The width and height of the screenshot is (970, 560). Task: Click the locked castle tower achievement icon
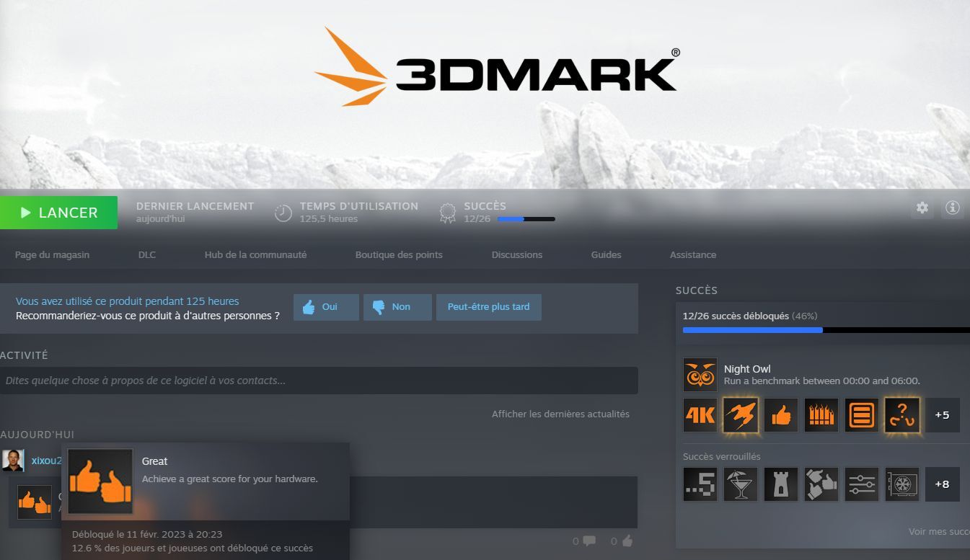coord(781,484)
